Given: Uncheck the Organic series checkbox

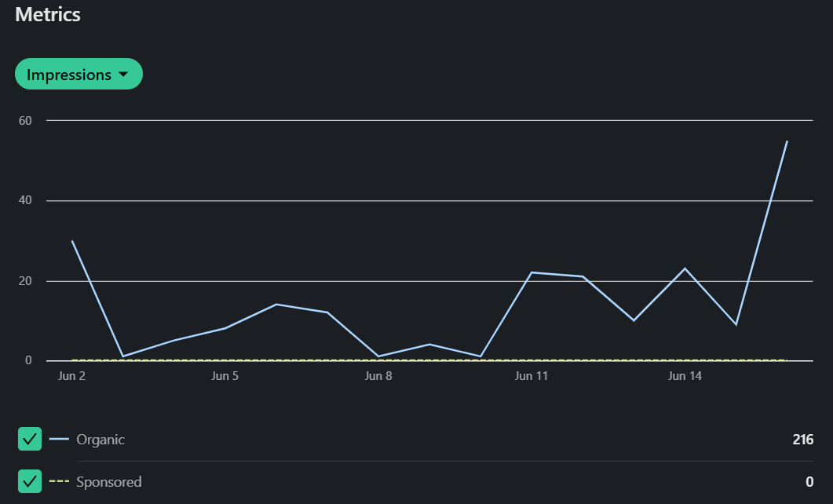Looking at the screenshot, I should (30, 440).
